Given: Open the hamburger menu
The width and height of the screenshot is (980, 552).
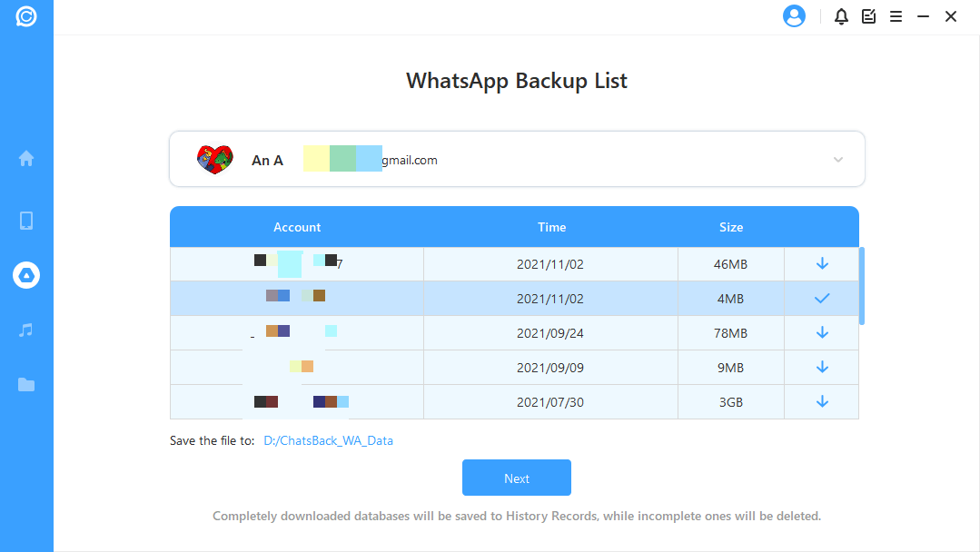Looking at the screenshot, I should 896,16.
